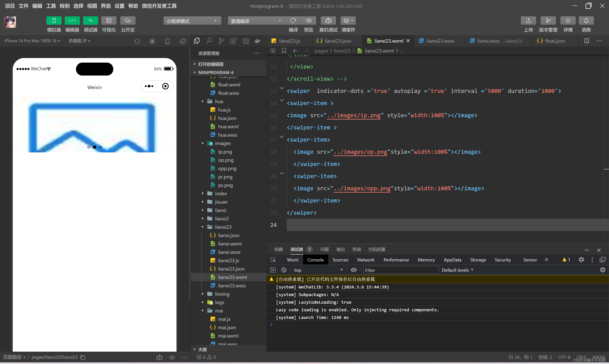Start real device debugging (真机调试)
The width and height of the screenshot is (609, 364).
[x=328, y=21]
